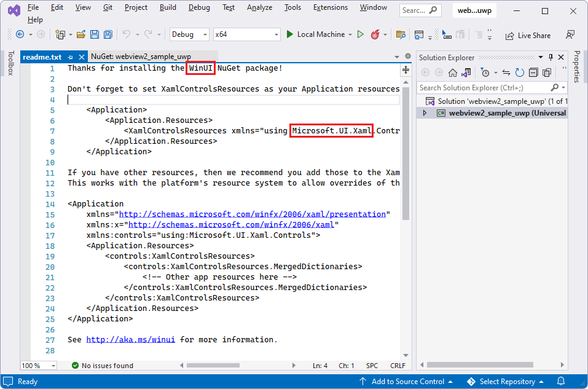The image size is (588, 389).
Task: Start debugging on Local Machine
Action: (x=319, y=34)
